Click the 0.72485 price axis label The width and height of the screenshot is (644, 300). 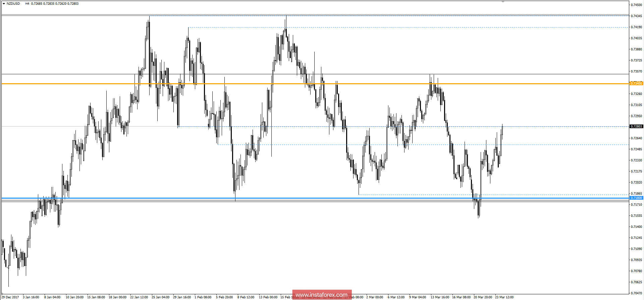[x=637, y=149]
